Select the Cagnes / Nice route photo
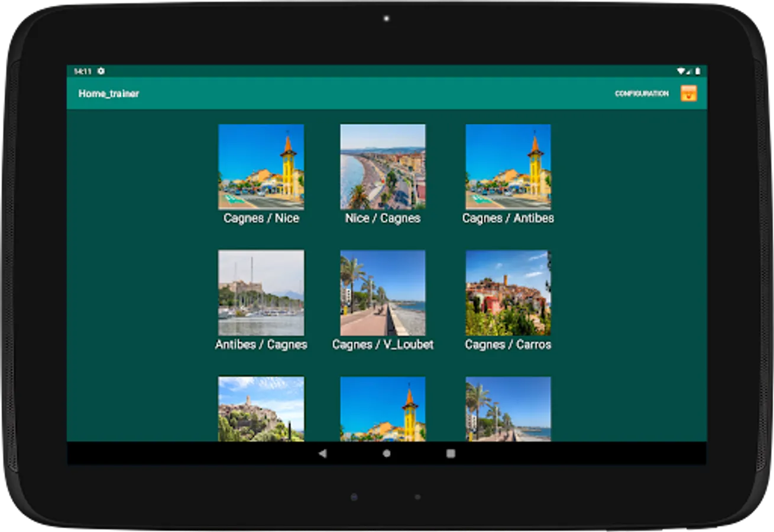 point(261,167)
